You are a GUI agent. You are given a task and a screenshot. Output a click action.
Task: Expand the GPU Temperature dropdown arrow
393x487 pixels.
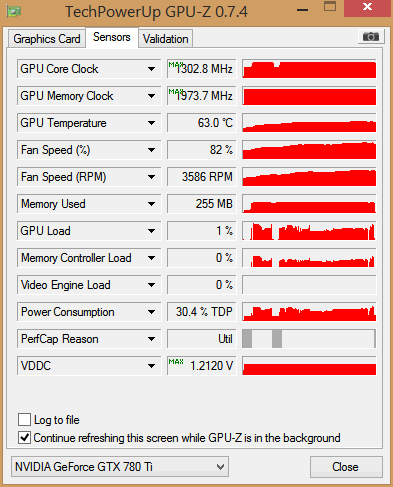[x=151, y=123]
